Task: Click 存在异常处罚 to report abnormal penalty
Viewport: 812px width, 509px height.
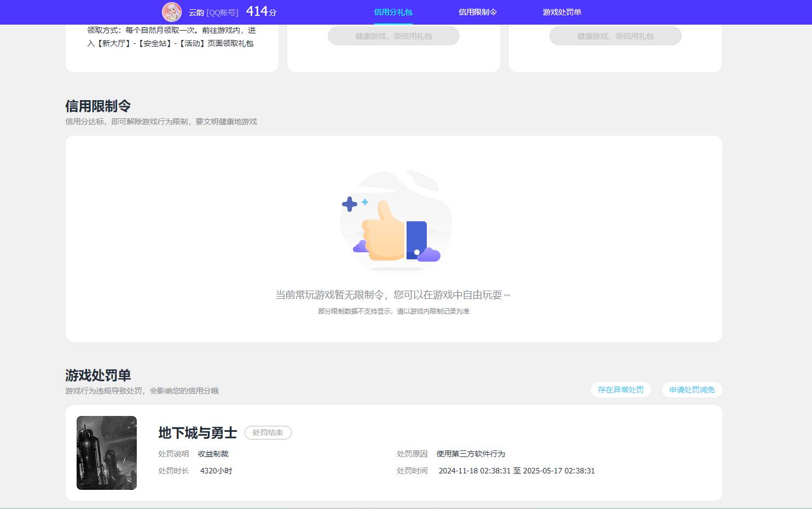Action: [x=620, y=390]
